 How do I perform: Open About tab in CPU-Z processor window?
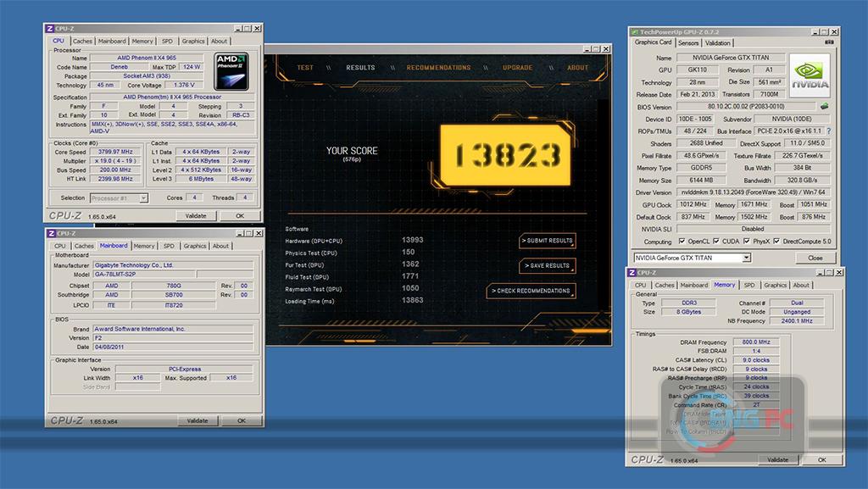click(220, 41)
